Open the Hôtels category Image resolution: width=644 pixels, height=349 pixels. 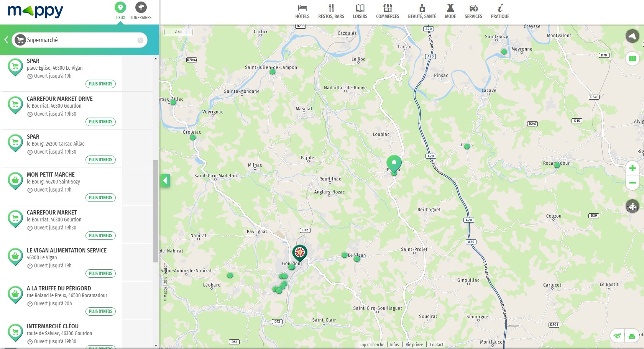(302, 11)
